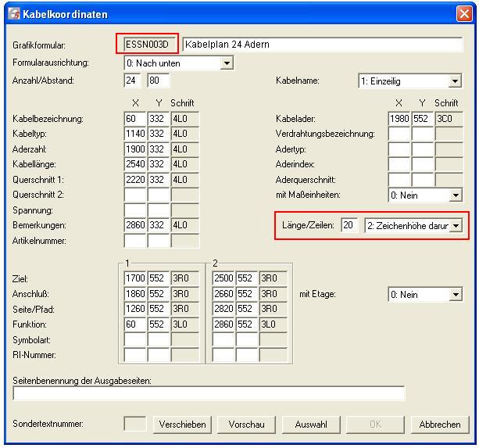This screenshot has width=479, height=448.
Task: Click the Sondertextnummer field
Action: (135, 423)
